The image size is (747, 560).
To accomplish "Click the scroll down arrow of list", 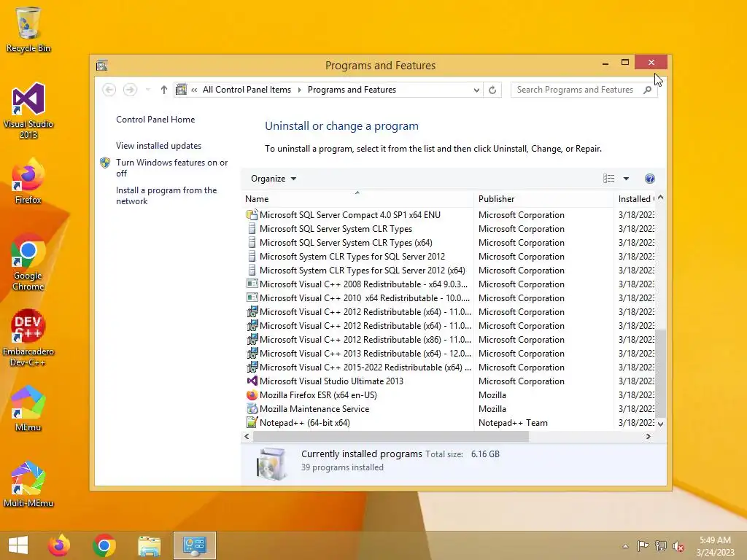I will coord(660,424).
